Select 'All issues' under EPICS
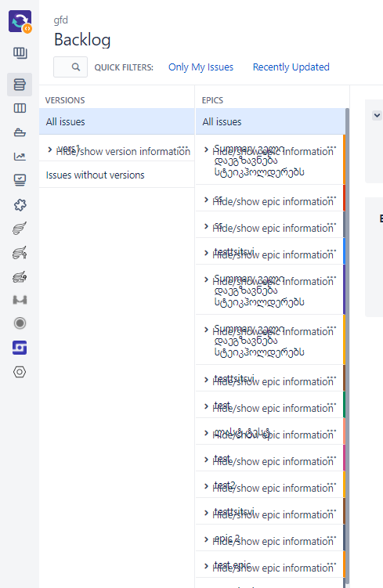 click(270, 121)
